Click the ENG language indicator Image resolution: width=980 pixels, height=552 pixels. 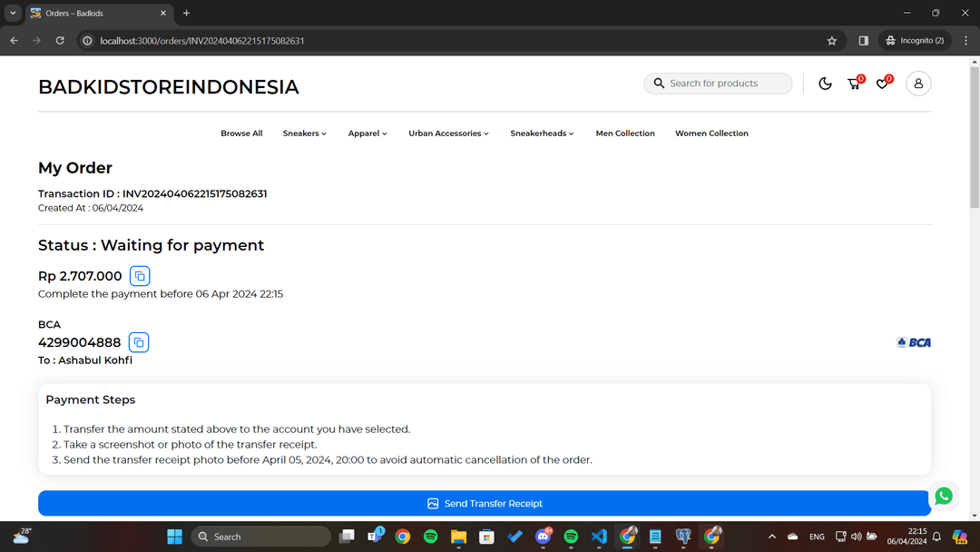click(817, 537)
